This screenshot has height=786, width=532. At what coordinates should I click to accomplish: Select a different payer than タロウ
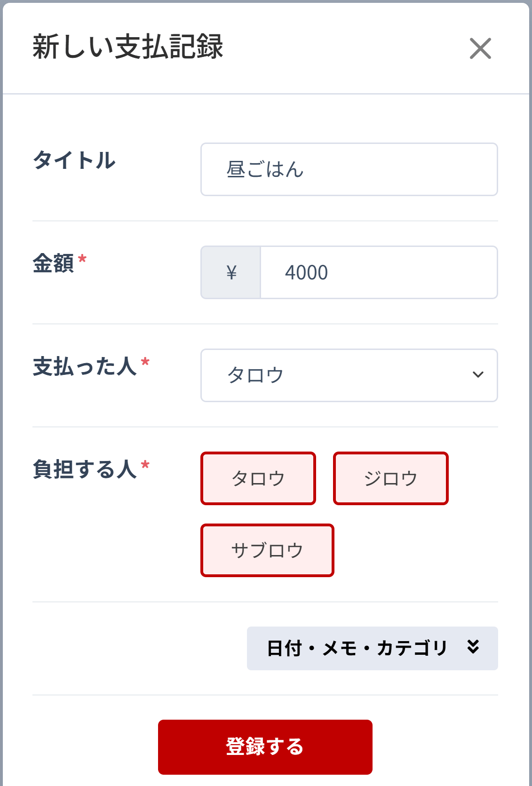tap(349, 375)
